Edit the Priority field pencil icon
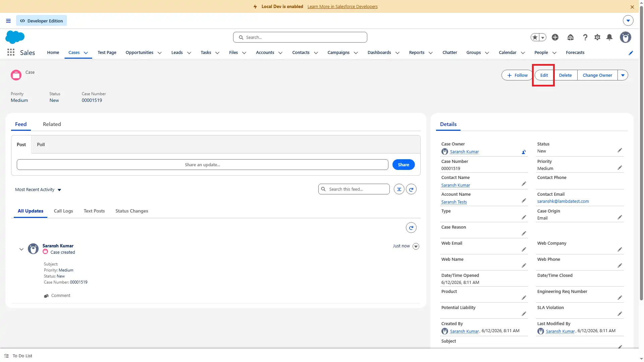This screenshot has width=644, height=362. [x=620, y=168]
